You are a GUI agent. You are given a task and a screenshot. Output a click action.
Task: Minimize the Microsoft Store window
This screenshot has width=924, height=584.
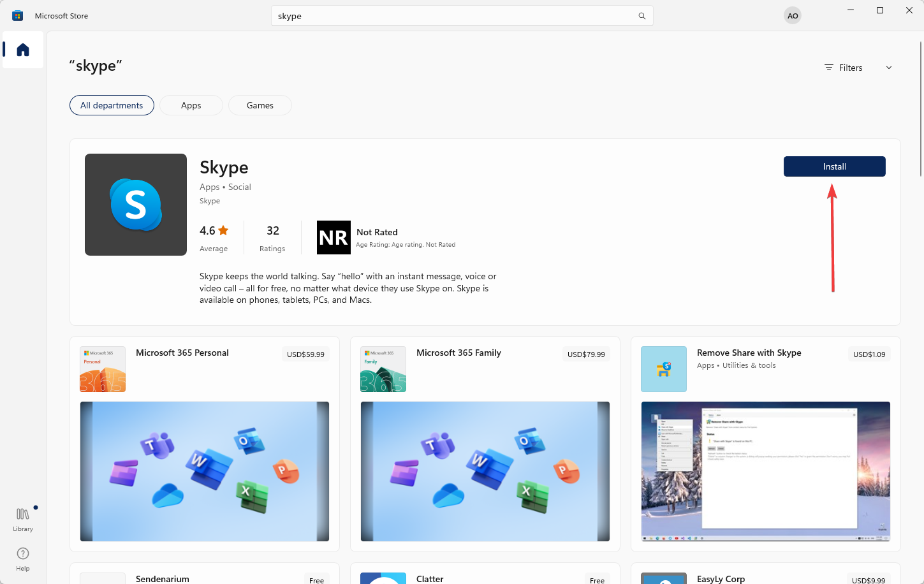pos(851,10)
